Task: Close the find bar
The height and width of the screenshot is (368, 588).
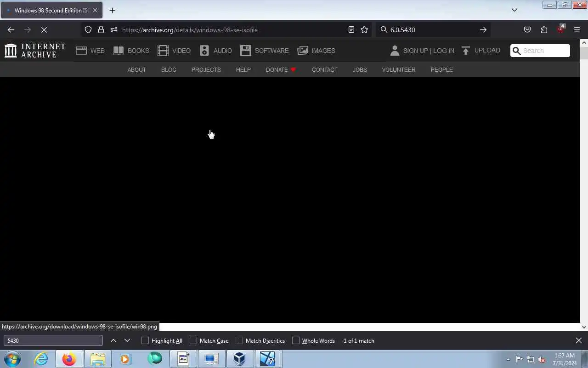Action: (x=579, y=340)
